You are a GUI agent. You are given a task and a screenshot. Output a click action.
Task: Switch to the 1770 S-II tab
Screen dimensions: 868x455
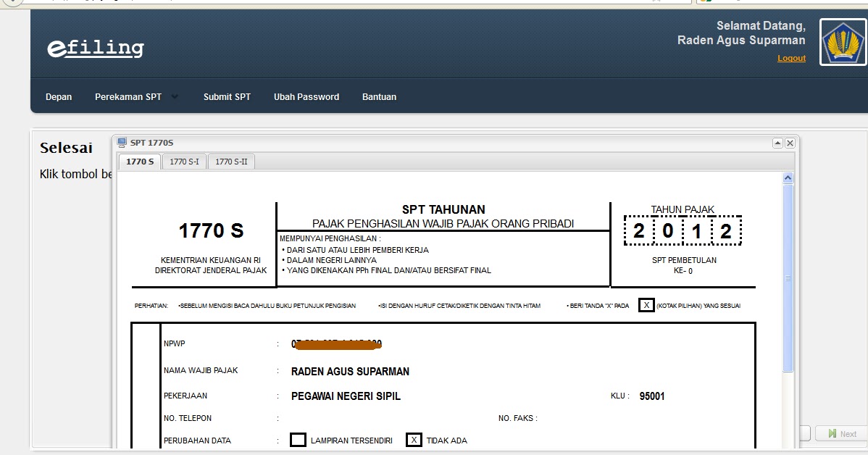(231, 162)
